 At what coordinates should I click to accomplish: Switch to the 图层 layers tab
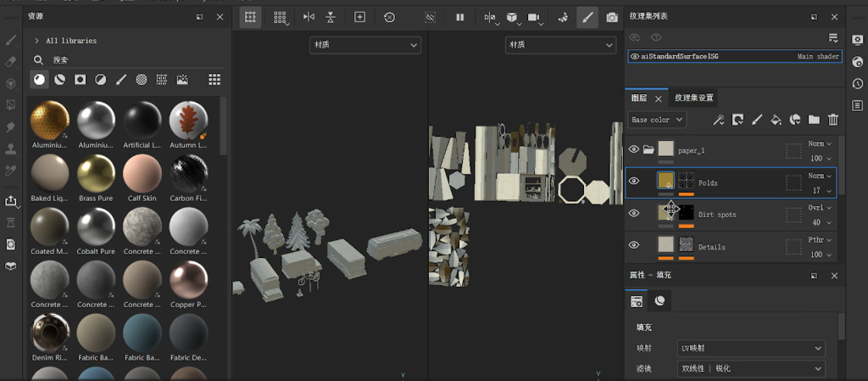tap(639, 98)
